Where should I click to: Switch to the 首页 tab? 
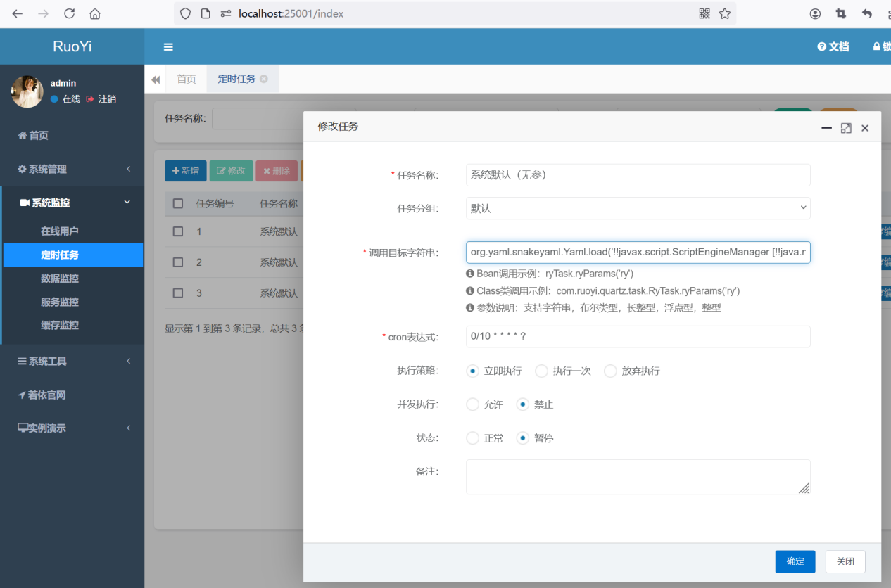pyautogui.click(x=187, y=79)
